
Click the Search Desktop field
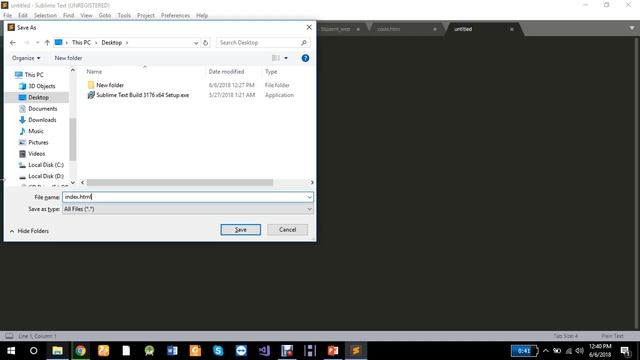tap(263, 42)
